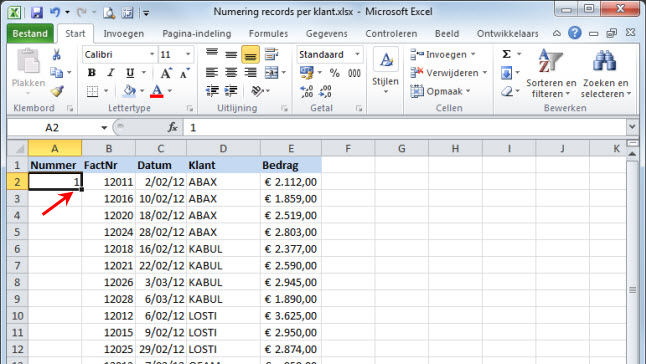Click the AutoSum sigma icon
646x364 pixels.
coord(506,54)
